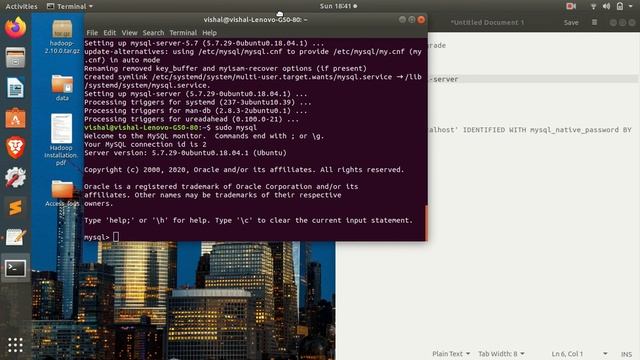Open the Plain Text language dropdown
The height and width of the screenshot is (360, 640).
click(451, 354)
